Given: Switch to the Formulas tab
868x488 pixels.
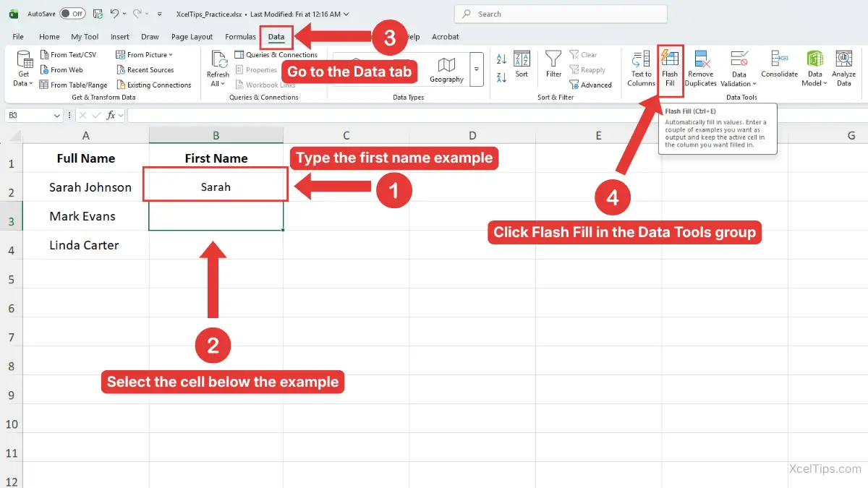Looking at the screenshot, I should 240,37.
